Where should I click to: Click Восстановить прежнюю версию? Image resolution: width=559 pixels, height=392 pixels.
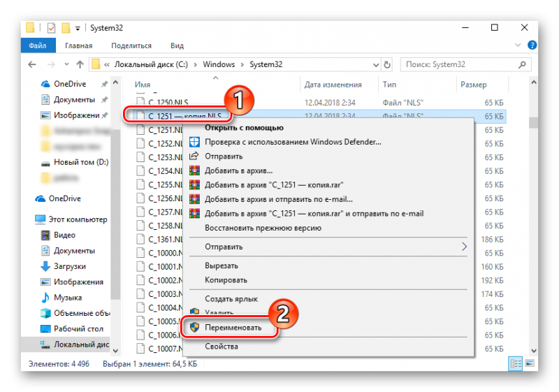point(263,228)
